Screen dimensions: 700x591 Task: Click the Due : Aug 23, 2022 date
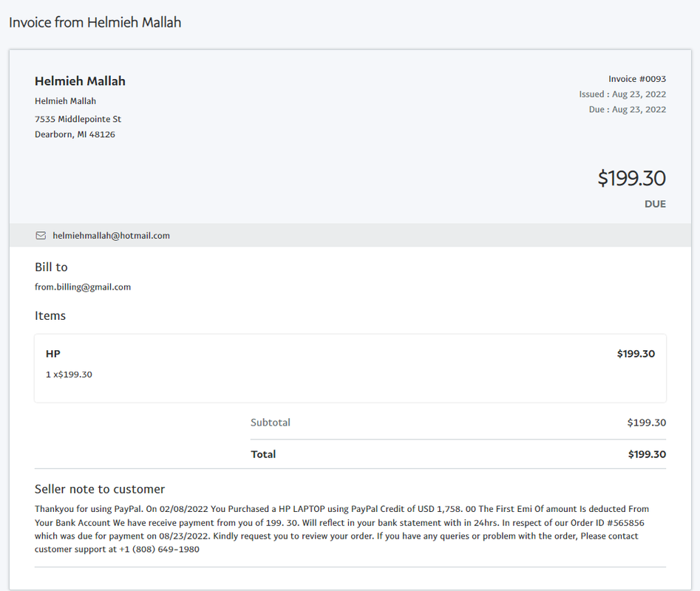[628, 109]
